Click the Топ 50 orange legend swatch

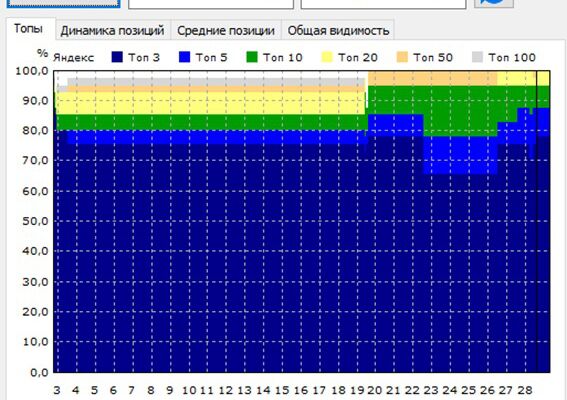coord(402,57)
